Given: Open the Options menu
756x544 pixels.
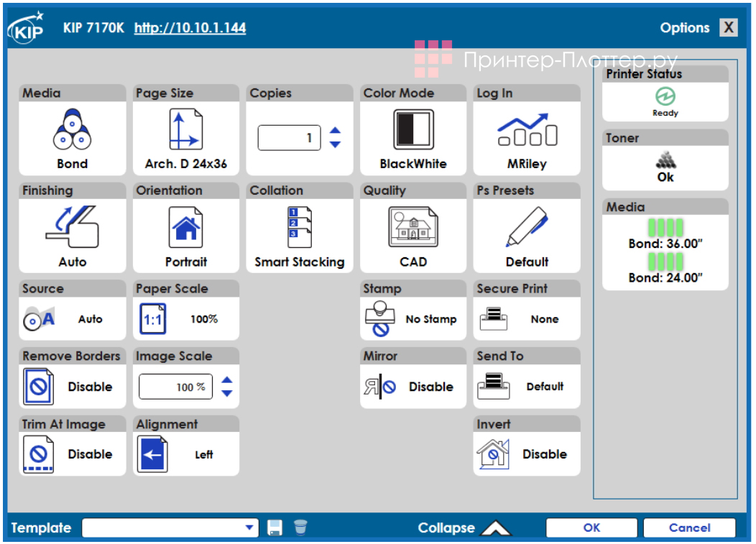Looking at the screenshot, I should 685,27.
